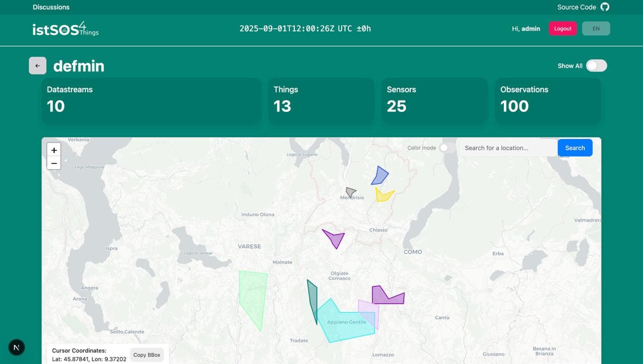Image resolution: width=643 pixels, height=364 pixels.
Task: Open the Sensors card
Action: click(435, 100)
